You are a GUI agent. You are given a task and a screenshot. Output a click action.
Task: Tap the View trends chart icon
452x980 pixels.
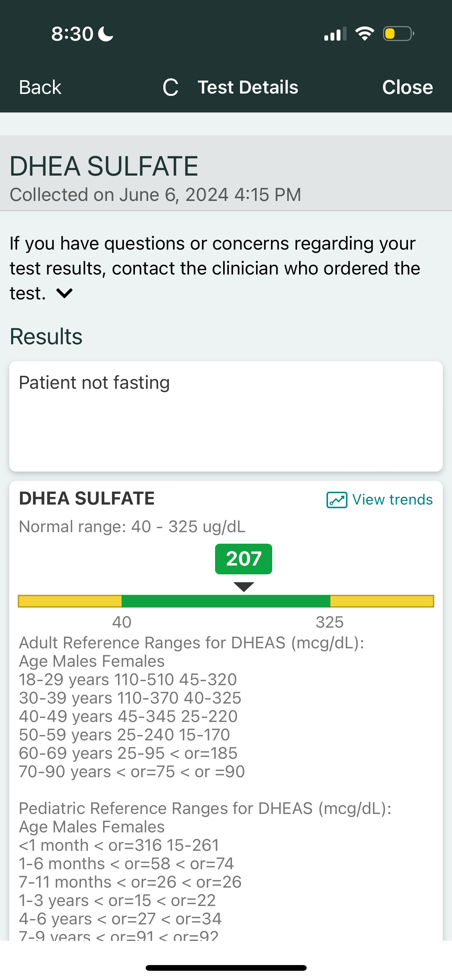[x=337, y=500]
